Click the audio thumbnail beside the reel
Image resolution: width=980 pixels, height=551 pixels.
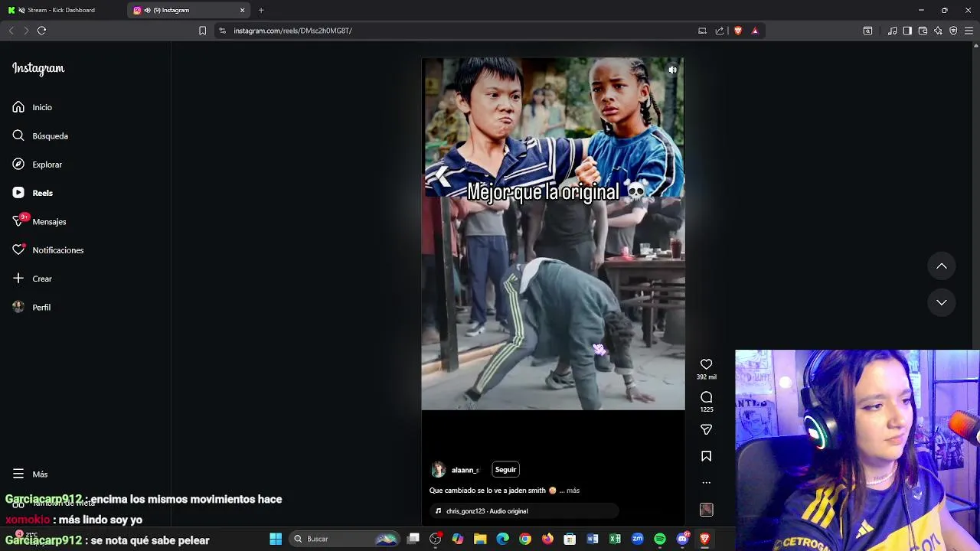pyautogui.click(x=706, y=510)
